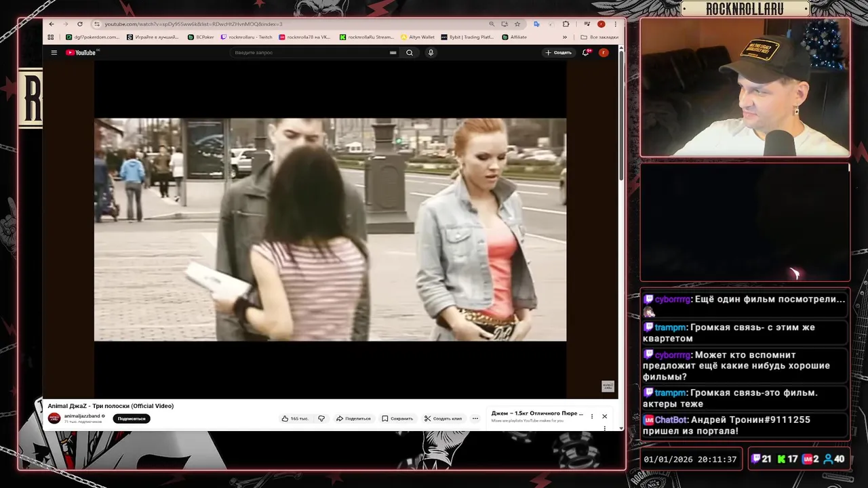The image size is (868, 488).
Task: Open BCPoker bookmark
Action: [201, 37]
